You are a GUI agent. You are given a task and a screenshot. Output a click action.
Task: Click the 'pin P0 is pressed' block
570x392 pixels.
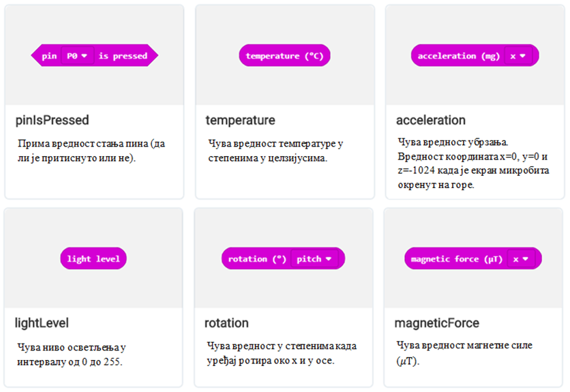(x=95, y=55)
